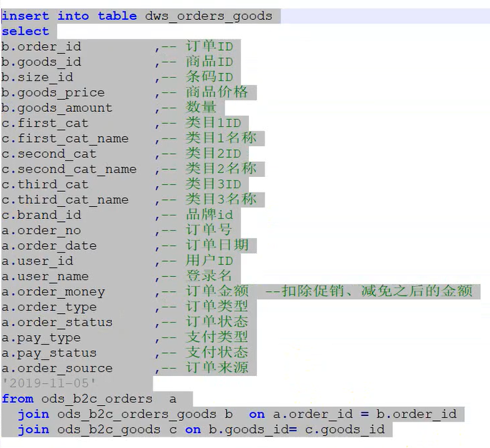Click c.first_cat_name in the select list
Image resolution: width=490 pixels, height=448 pixels.
65,139
